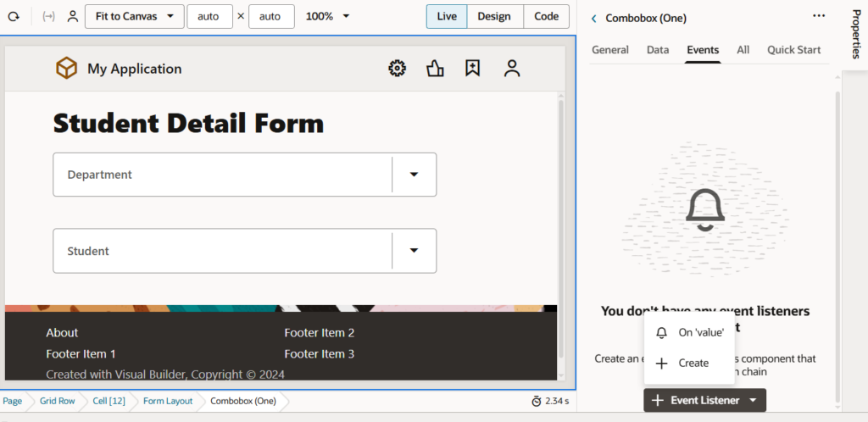This screenshot has width=868, height=422.
Task: Click the My Application cube logo
Action: 66,69
